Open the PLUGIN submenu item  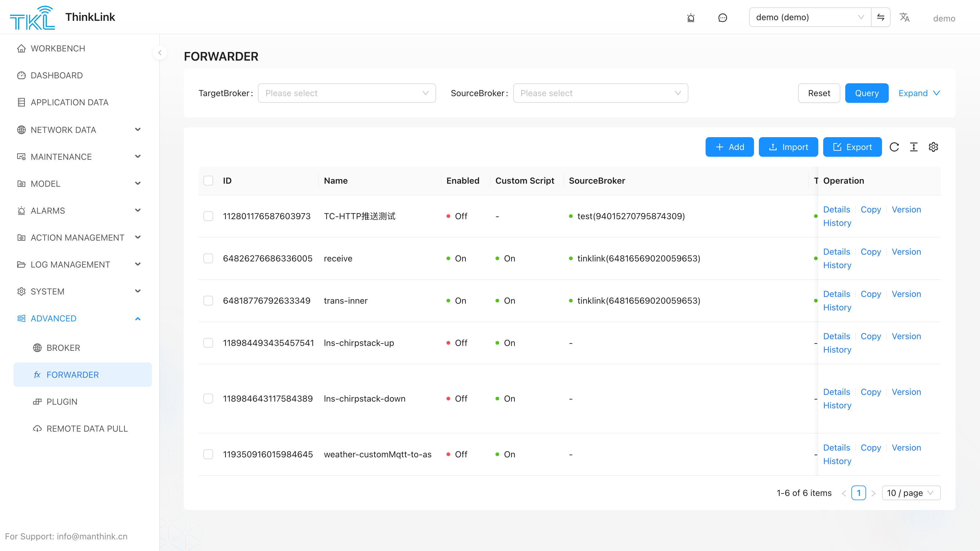point(82,402)
